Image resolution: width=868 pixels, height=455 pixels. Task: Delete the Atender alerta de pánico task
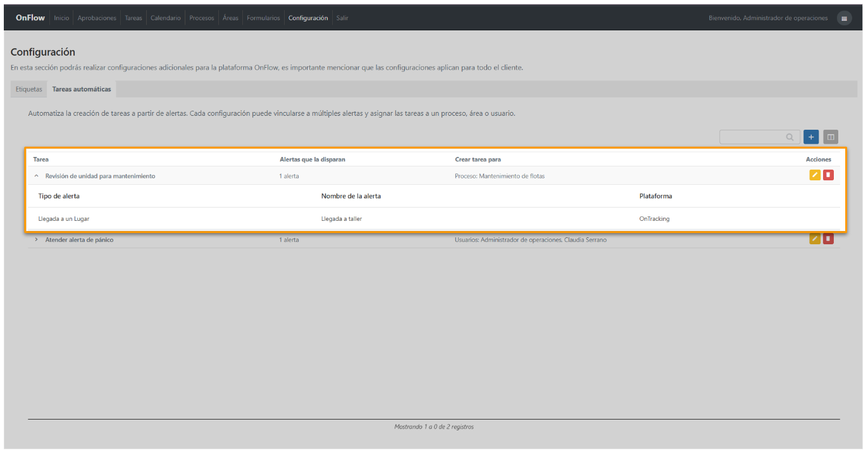click(x=828, y=239)
